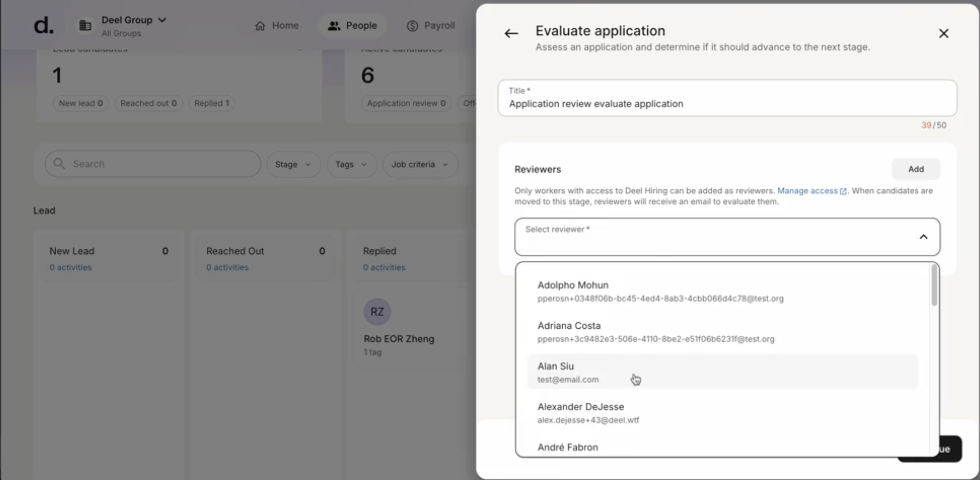Click the Payroll dollar icon
Viewport: 980px width, 480px height.
tap(412, 26)
